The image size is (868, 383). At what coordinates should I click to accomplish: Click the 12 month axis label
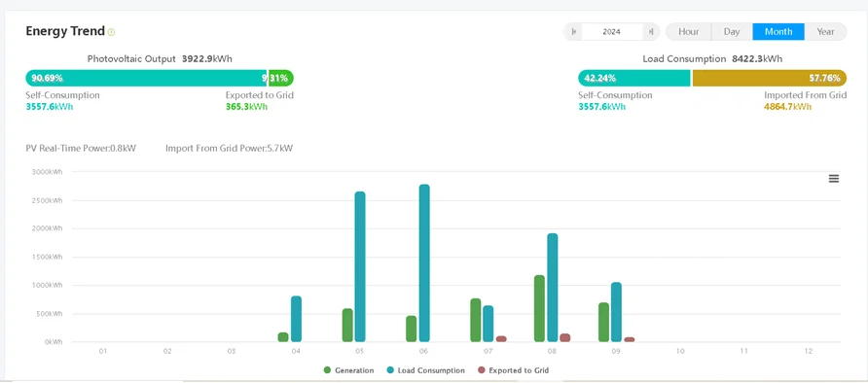[x=809, y=352]
